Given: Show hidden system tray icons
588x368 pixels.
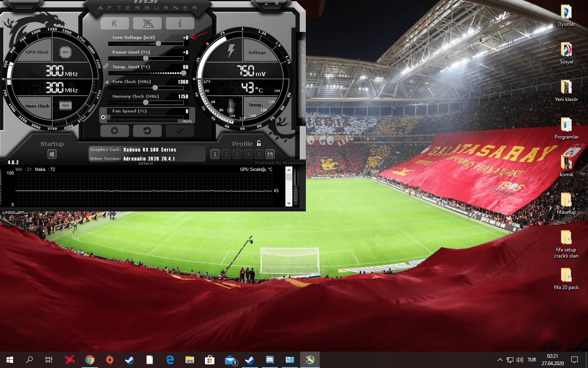Looking at the screenshot, I should 500,360.
